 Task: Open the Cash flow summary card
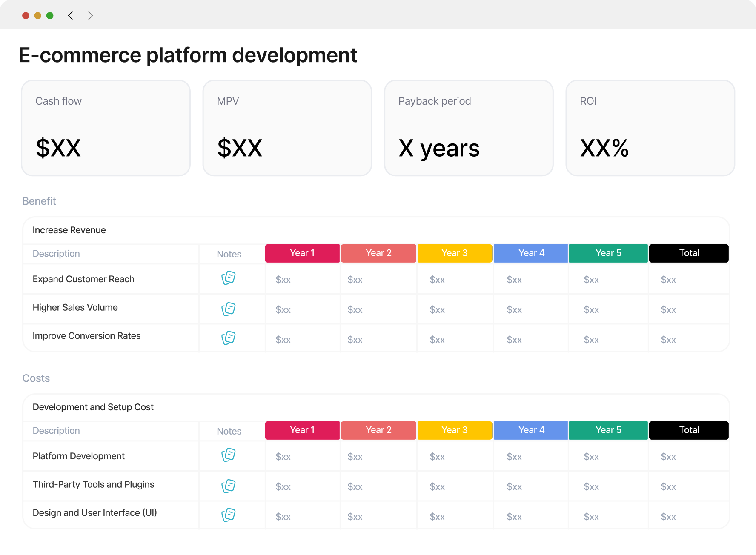(x=106, y=128)
